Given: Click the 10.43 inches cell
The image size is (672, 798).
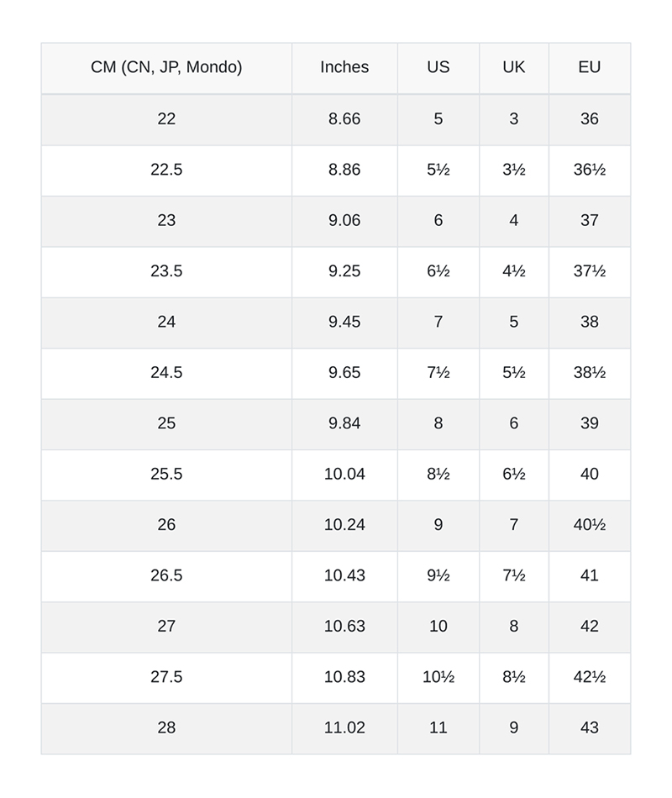Looking at the screenshot, I should click(344, 575).
